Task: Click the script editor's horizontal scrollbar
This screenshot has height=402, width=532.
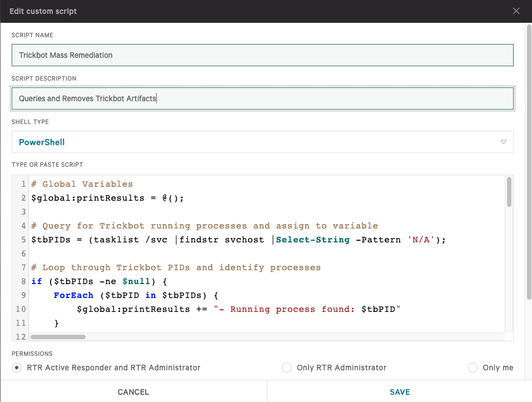Action: coord(58,336)
